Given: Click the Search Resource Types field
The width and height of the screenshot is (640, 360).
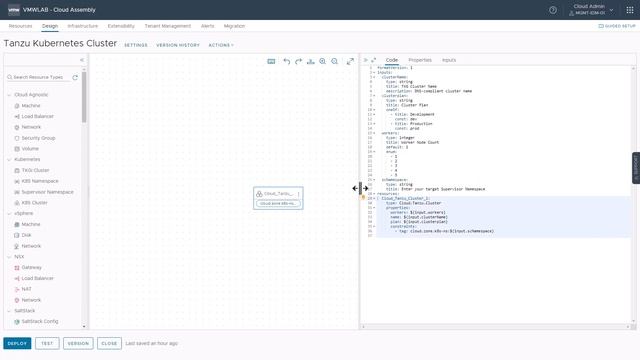Looking at the screenshot, I should (x=38, y=77).
